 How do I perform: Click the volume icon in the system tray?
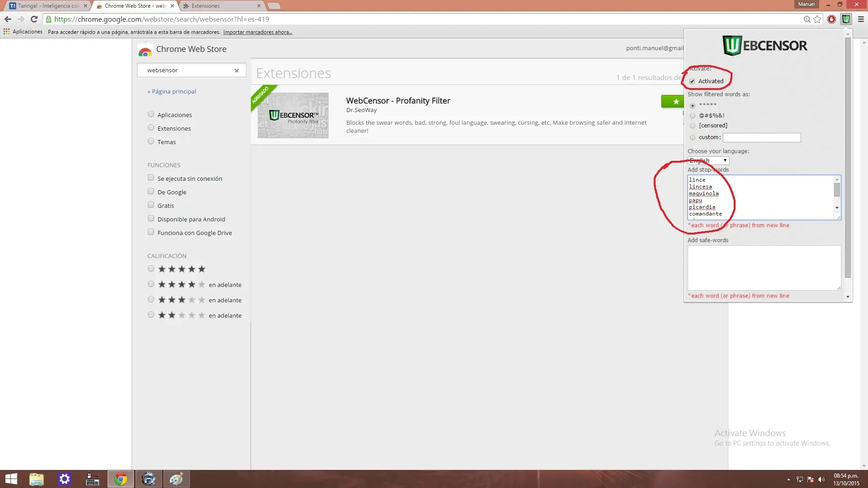point(821,479)
